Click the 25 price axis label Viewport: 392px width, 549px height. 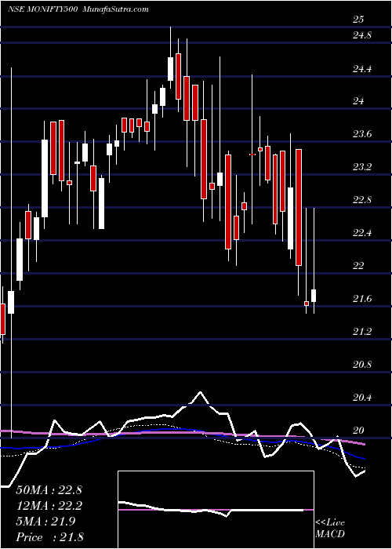pyautogui.click(x=358, y=20)
